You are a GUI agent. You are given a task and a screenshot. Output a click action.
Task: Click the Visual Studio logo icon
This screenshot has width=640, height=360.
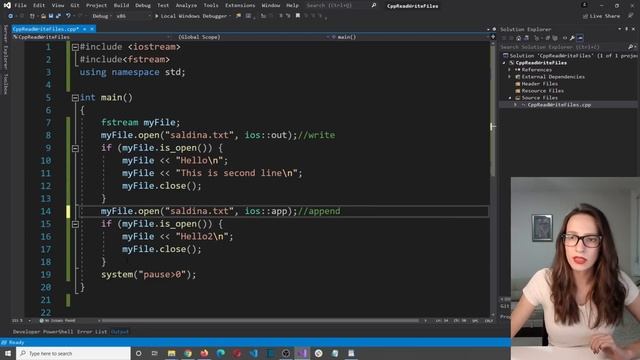pos(7,6)
